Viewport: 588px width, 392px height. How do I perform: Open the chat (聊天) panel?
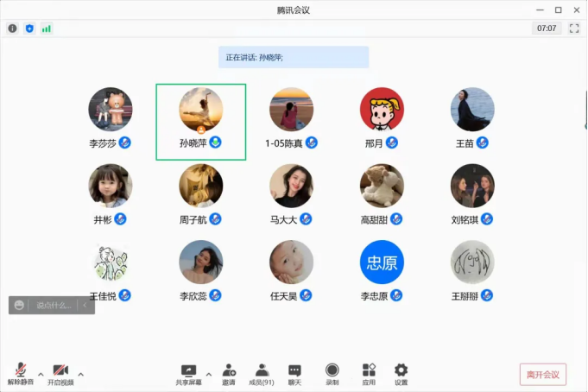(294, 373)
